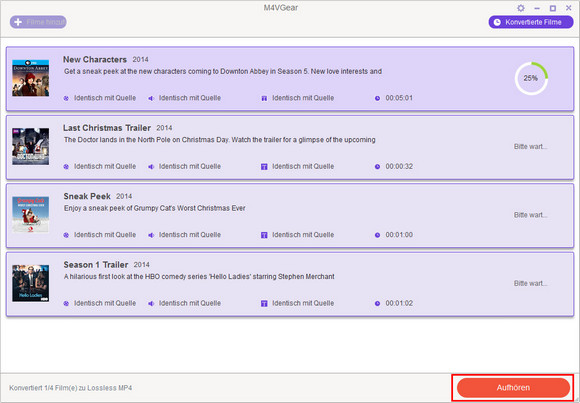Image resolution: width=580 pixels, height=403 pixels.
Task: Click subtitle Identisch mit Quelle text in New Characters
Action: point(303,98)
